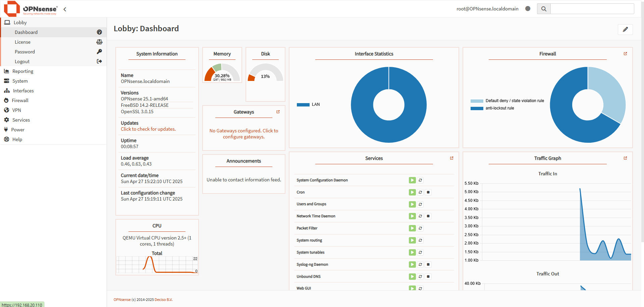Click the 'OPNsense 25.1-amd64' version text
This screenshot has width=644, height=307.
145,99
